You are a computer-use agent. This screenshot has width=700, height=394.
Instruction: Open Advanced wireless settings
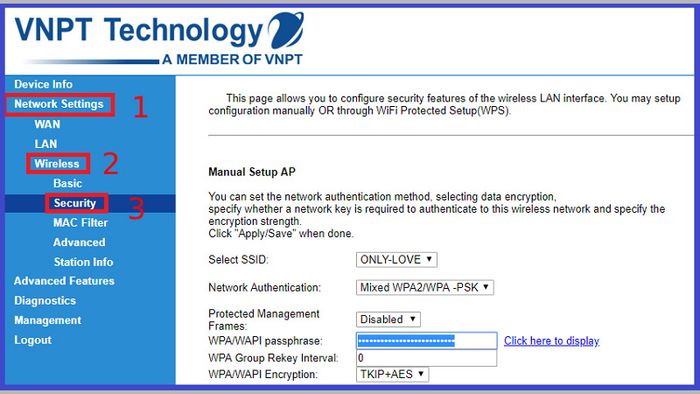[79, 242]
